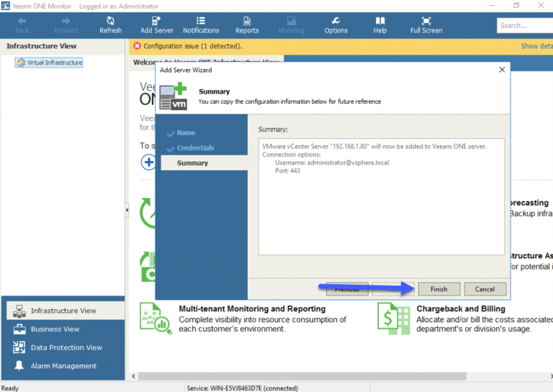This screenshot has height=392, width=553.
Task: Close the Add Server Wizard dialog
Action: tap(502, 70)
